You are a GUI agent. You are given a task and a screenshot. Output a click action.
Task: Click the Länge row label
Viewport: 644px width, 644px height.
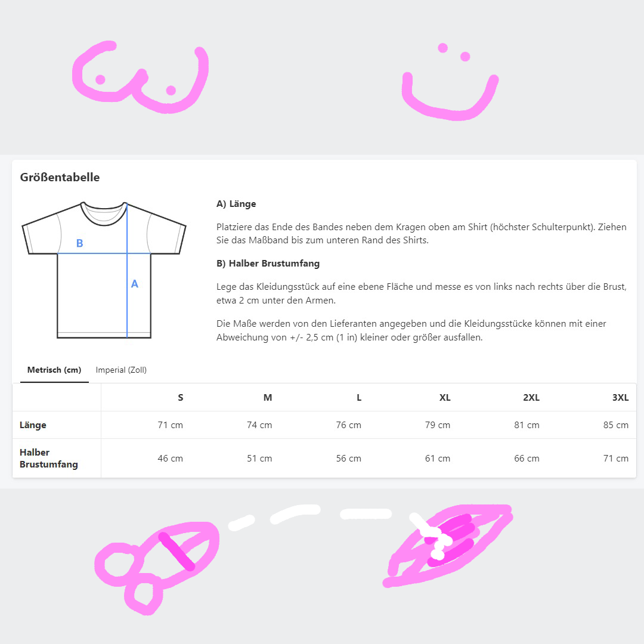point(33,425)
